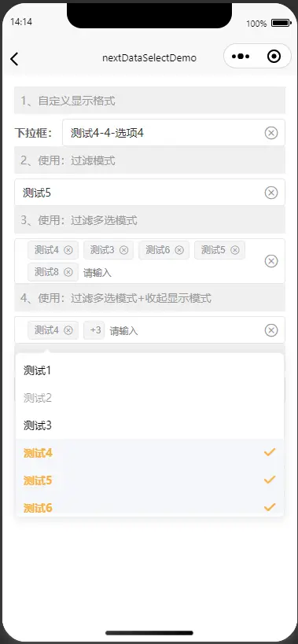Clear all selections in collapsed multi-select
The width and height of the screenshot is (298, 644).
[x=271, y=330]
